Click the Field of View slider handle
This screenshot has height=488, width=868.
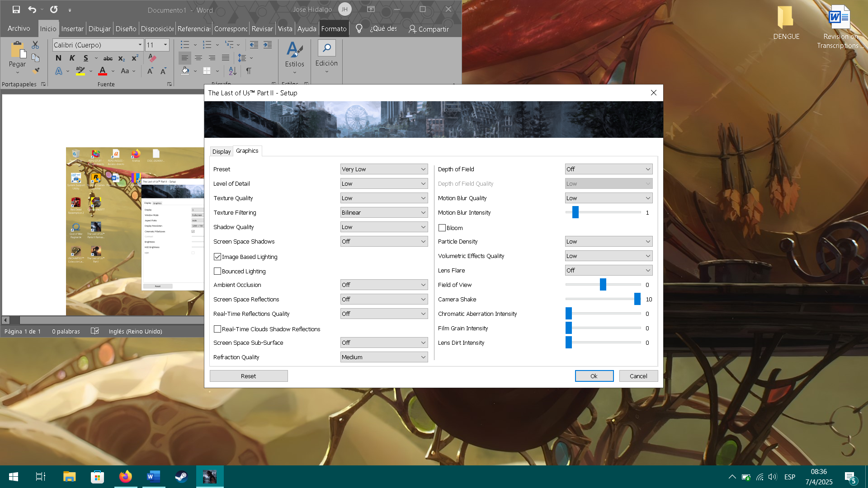coord(603,285)
